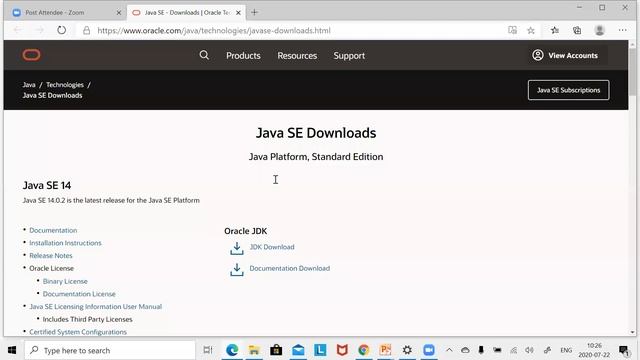The width and height of the screenshot is (640, 360).
Task: Open Installation Instructions link
Action: pyautogui.click(x=65, y=243)
